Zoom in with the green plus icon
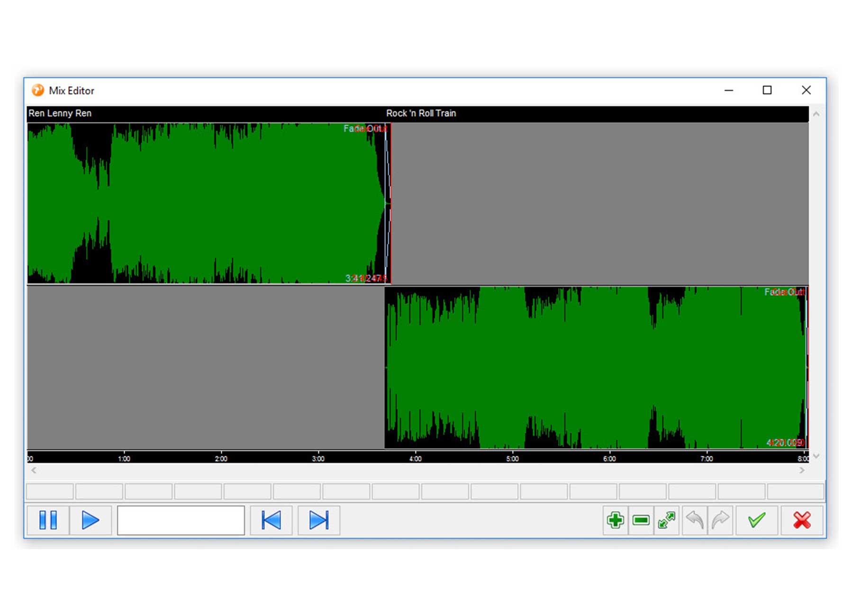 click(616, 520)
